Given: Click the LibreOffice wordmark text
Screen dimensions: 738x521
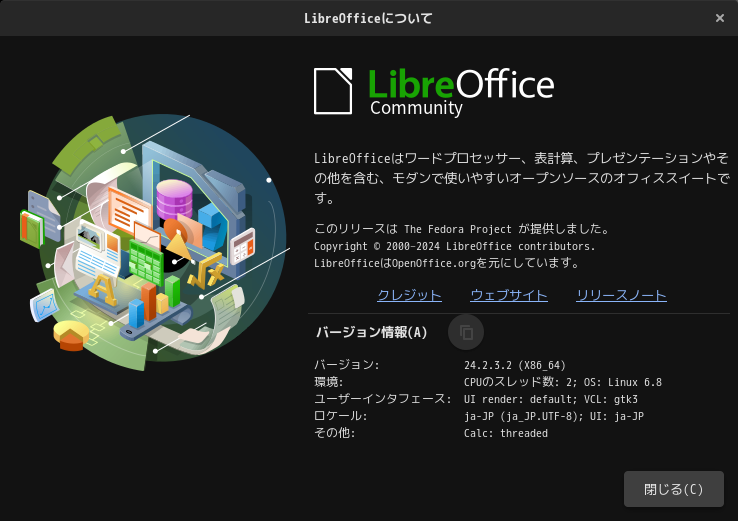Looking at the screenshot, I should click(461, 84).
